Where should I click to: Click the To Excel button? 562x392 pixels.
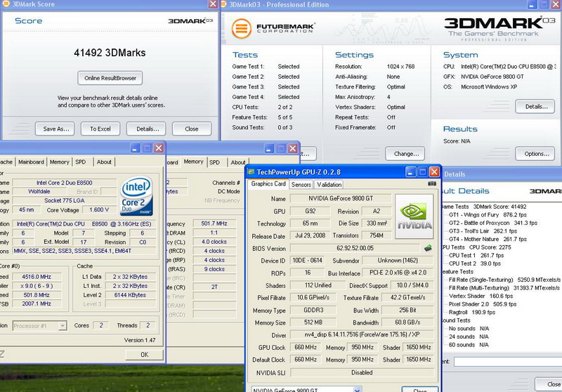click(x=100, y=129)
